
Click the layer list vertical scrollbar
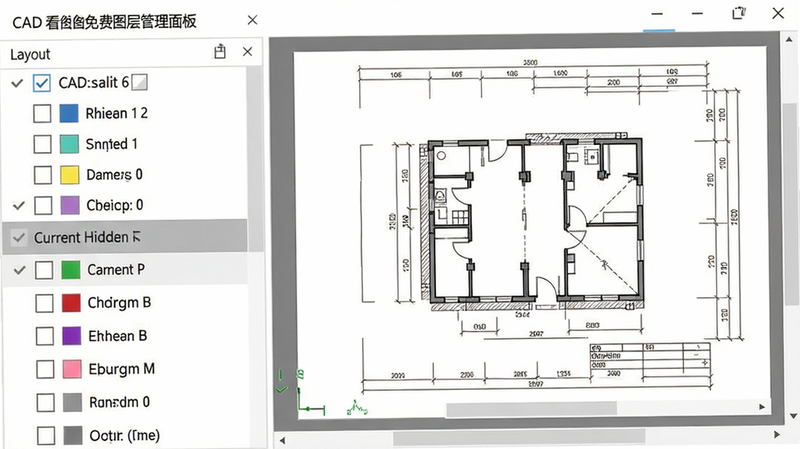pos(254,159)
